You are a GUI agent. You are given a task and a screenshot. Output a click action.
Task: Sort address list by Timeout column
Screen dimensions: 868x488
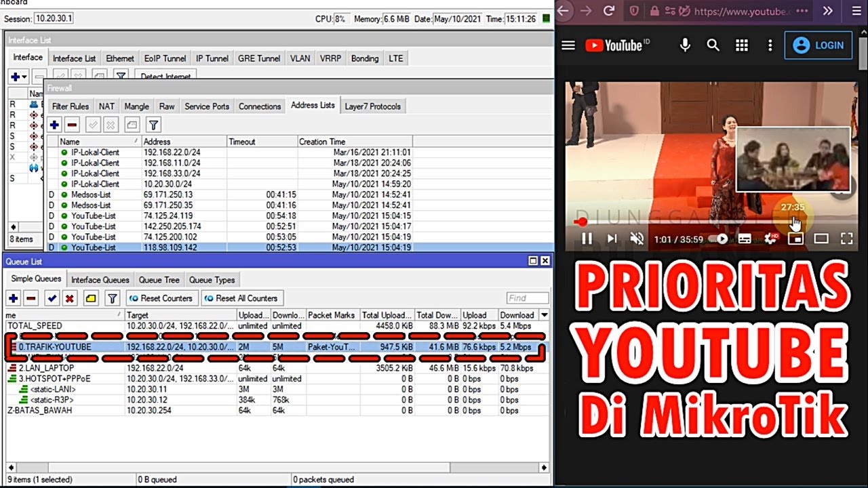pyautogui.click(x=262, y=142)
